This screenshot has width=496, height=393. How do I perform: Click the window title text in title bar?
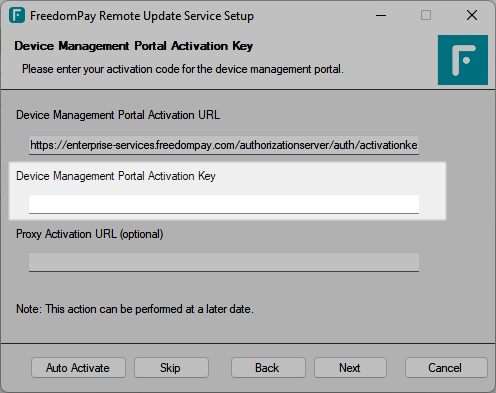point(142,16)
